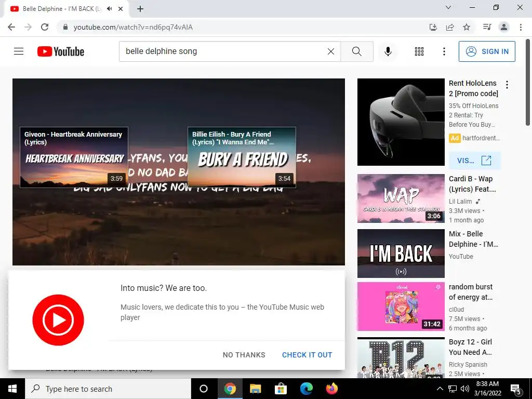The height and width of the screenshot is (399, 532).
Task: Open the 8:38 AM taskbar clock
Action: pos(487,389)
